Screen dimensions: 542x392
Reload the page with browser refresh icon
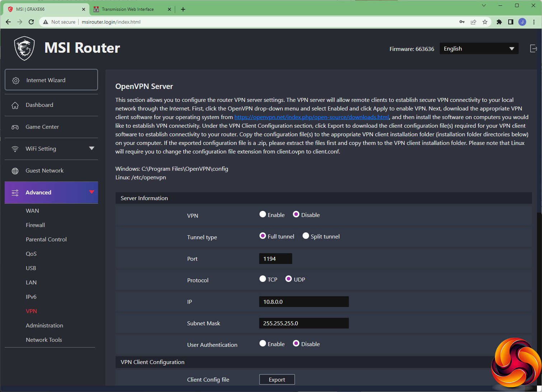31,22
